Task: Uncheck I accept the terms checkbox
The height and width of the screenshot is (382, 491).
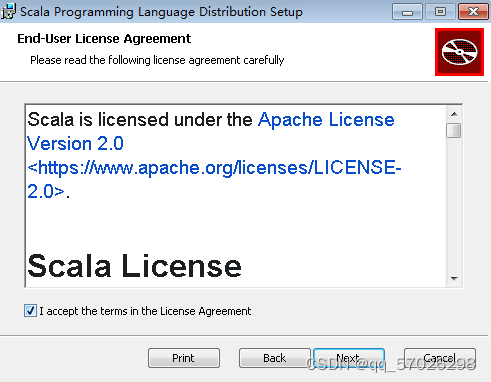Action: (30, 311)
